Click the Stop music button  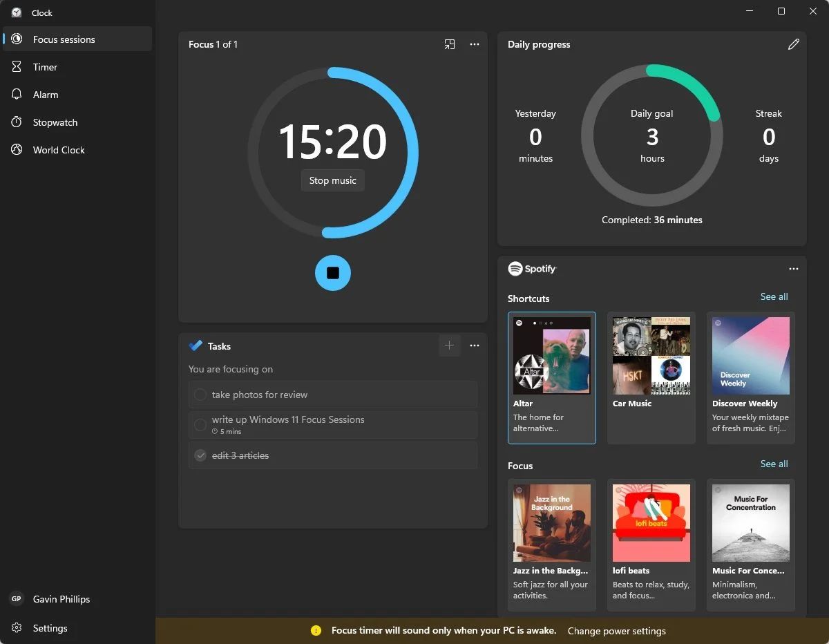(x=333, y=180)
